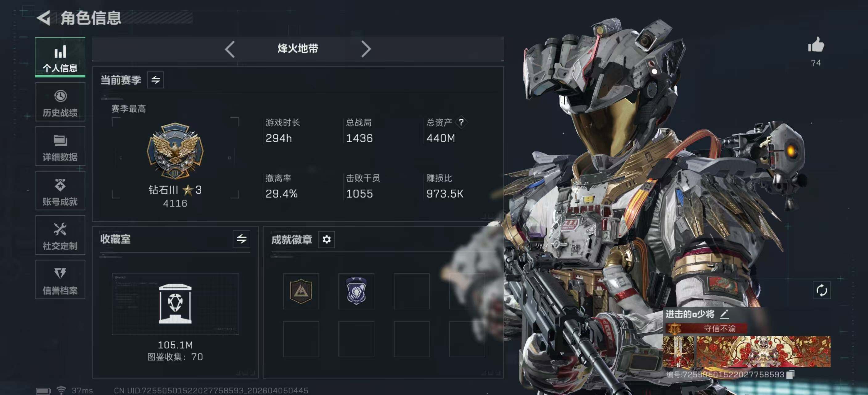Open the 个人信息 tab
Viewport: 868px width, 395px height.
point(60,57)
